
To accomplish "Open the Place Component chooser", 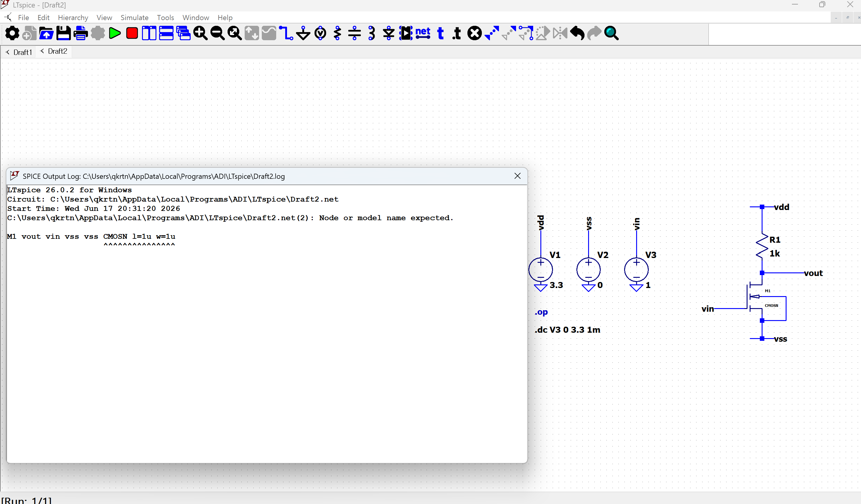I will point(406,33).
